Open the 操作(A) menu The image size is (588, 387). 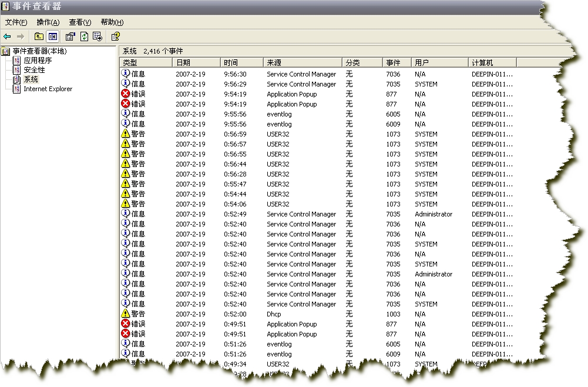coord(48,22)
